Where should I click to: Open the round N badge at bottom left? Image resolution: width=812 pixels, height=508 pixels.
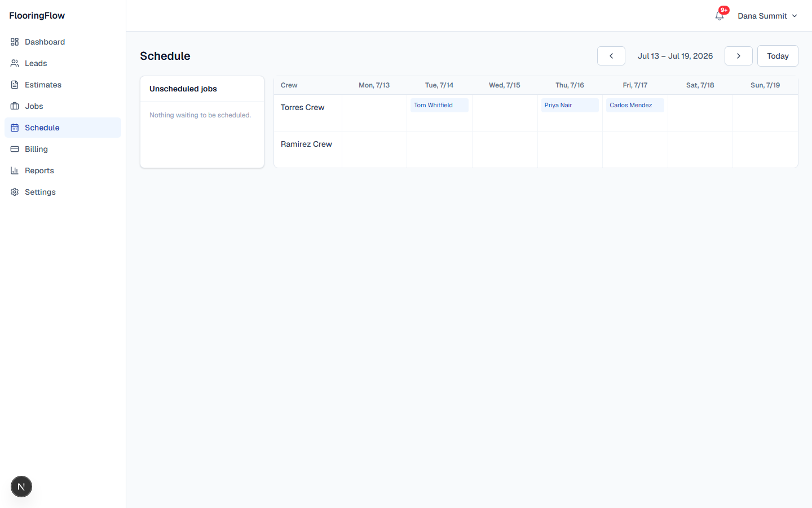coord(21,487)
